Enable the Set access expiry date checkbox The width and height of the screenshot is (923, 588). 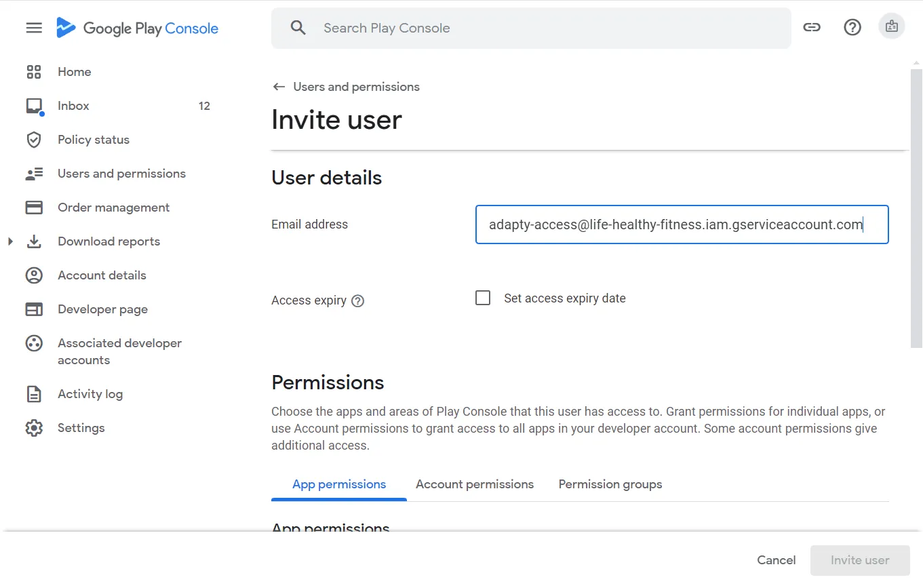click(482, 297)
